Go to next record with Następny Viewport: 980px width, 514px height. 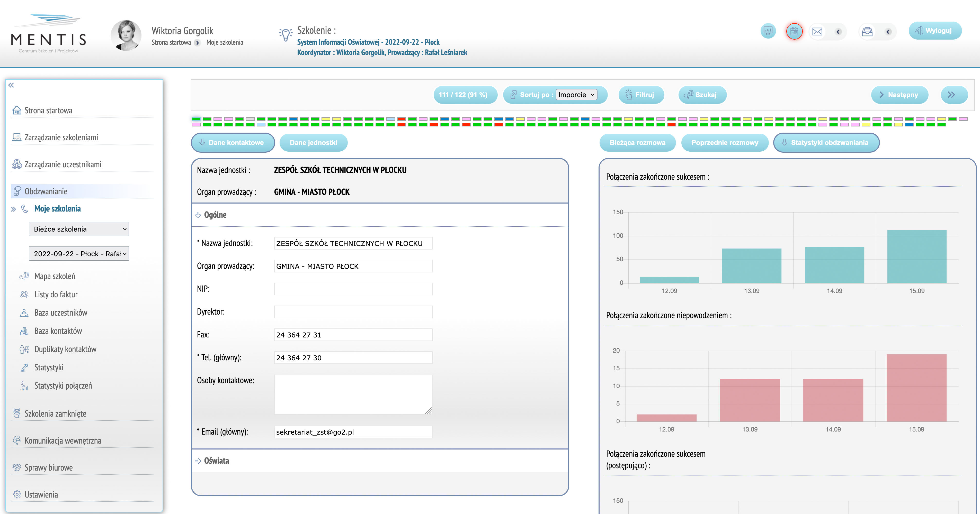point(899,95)
